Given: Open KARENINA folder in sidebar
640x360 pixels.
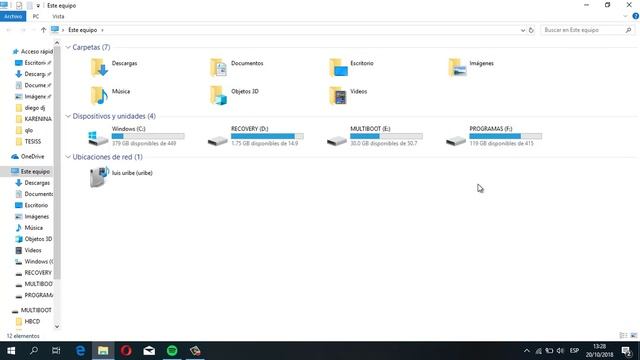Looking at the screenshot, I should 34,119.
